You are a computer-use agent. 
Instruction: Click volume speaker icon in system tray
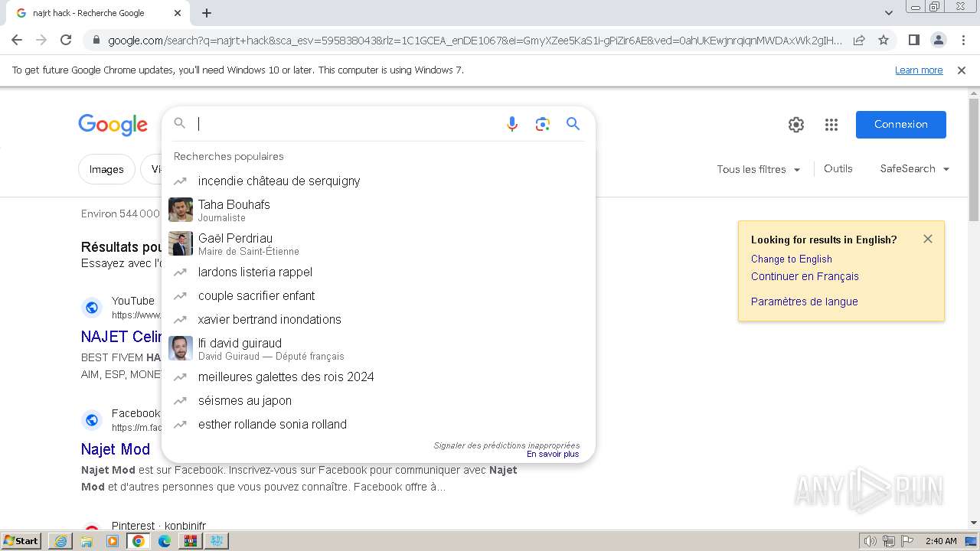pyautogui.click(x=870, y=541)
